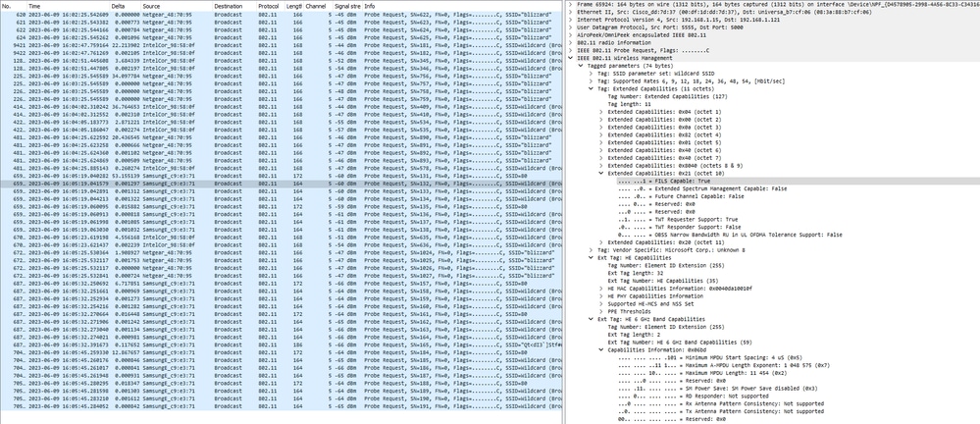Select SamsungE packet length 186 SN=165
Image resolution: width=980 pixels, height=424 pixels.
click(x=282, y=344)
